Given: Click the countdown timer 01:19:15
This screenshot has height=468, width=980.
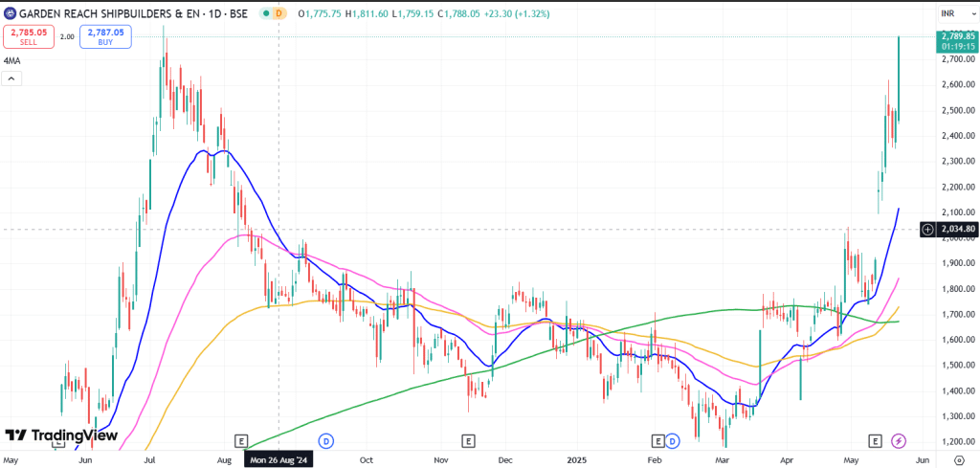Looking at the screenshot, I should (957, 46).
